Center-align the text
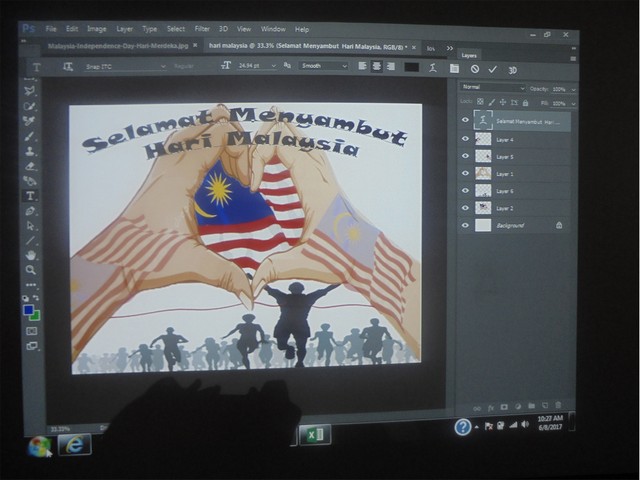640x480 pixels. [377, 66]
